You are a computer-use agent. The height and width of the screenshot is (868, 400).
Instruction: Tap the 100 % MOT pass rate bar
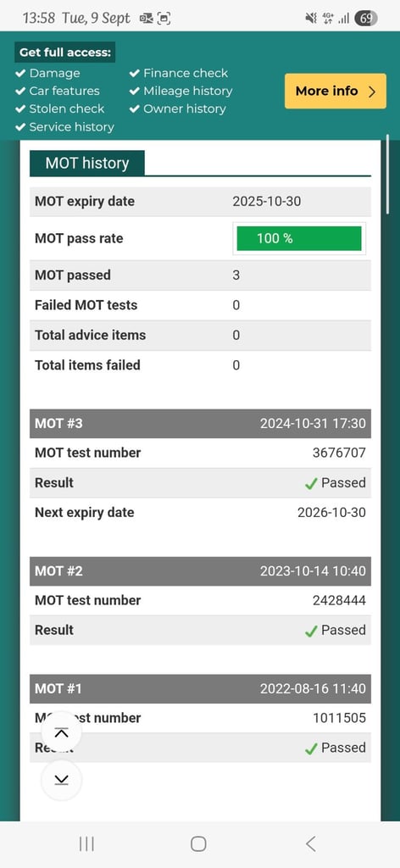299,238
